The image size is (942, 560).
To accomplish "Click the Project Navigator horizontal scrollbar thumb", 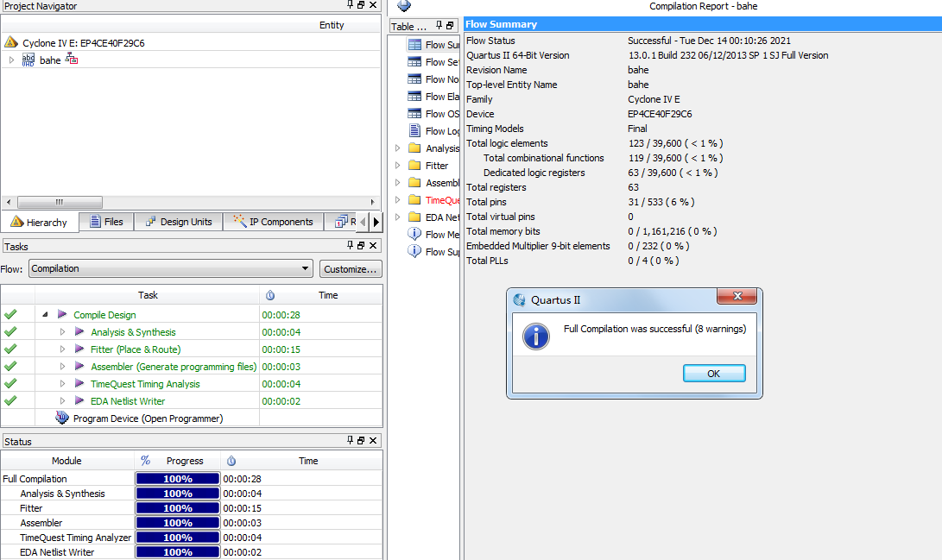I will (60, 202).
